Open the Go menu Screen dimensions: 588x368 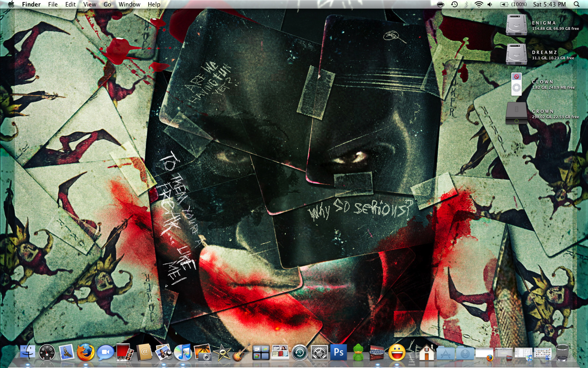click(x=107, y=4)
